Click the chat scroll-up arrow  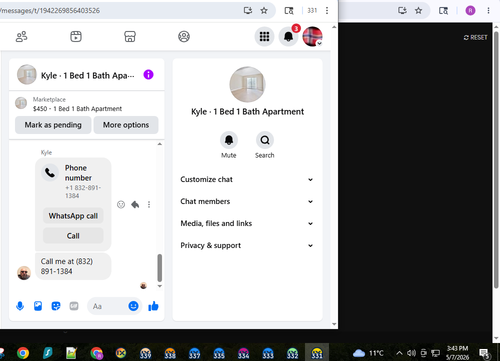[160, 144]
